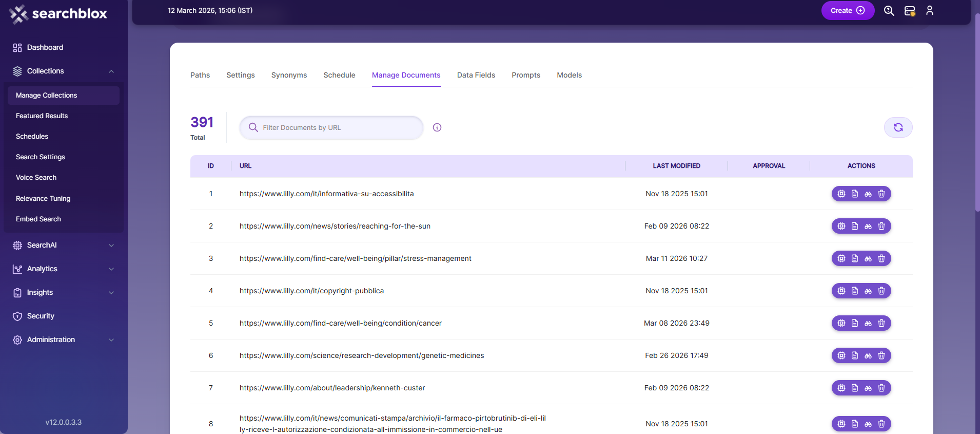
Task: Delete stress-management document with trash icon
Action: point(881,258)
